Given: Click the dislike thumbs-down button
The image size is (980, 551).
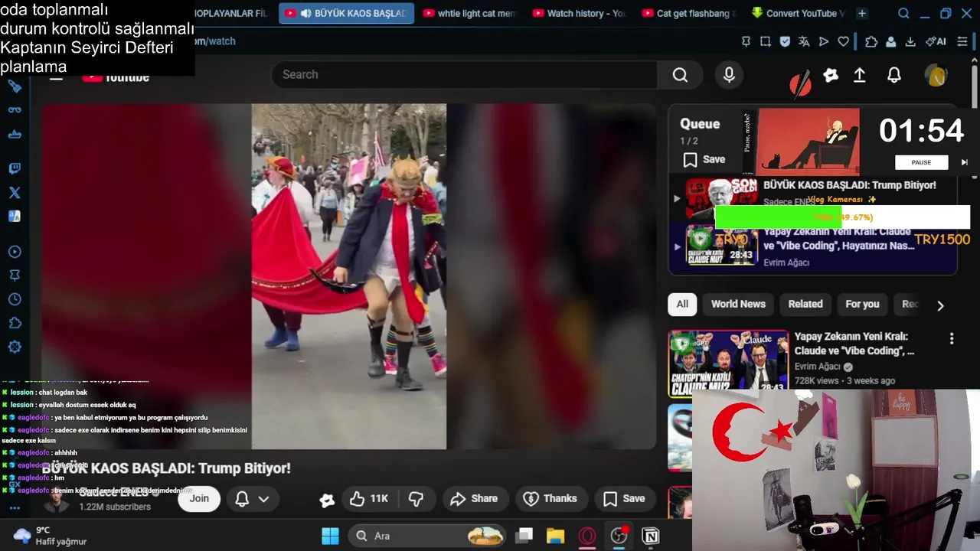Looking at the screenshot, I should 416,499.
